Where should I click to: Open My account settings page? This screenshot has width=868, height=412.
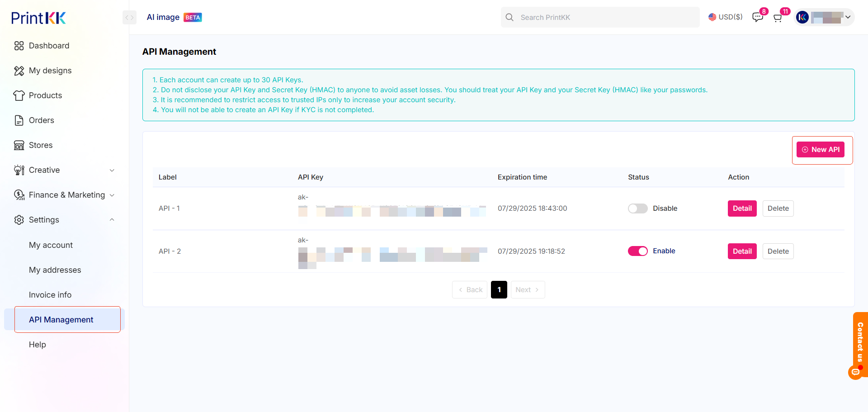51,245
